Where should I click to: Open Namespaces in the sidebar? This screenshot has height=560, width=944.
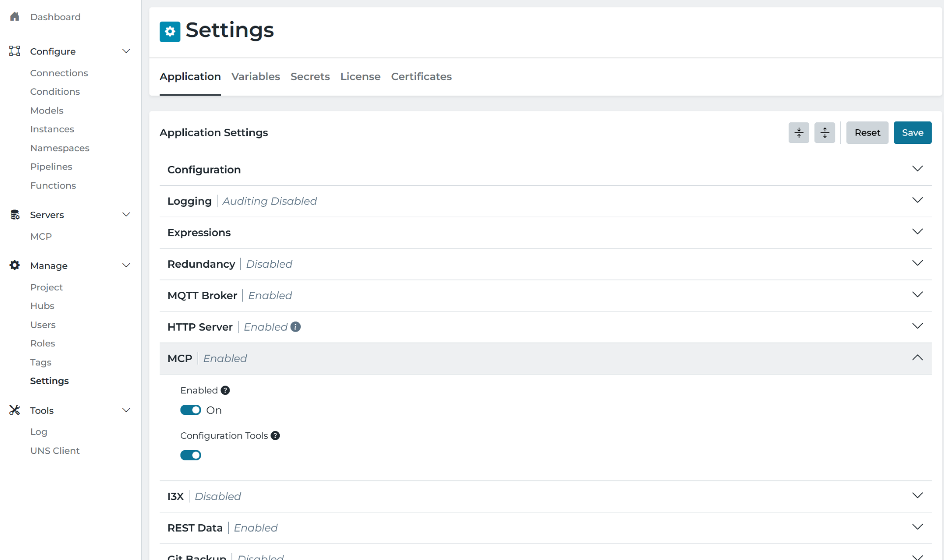[60, 148]
